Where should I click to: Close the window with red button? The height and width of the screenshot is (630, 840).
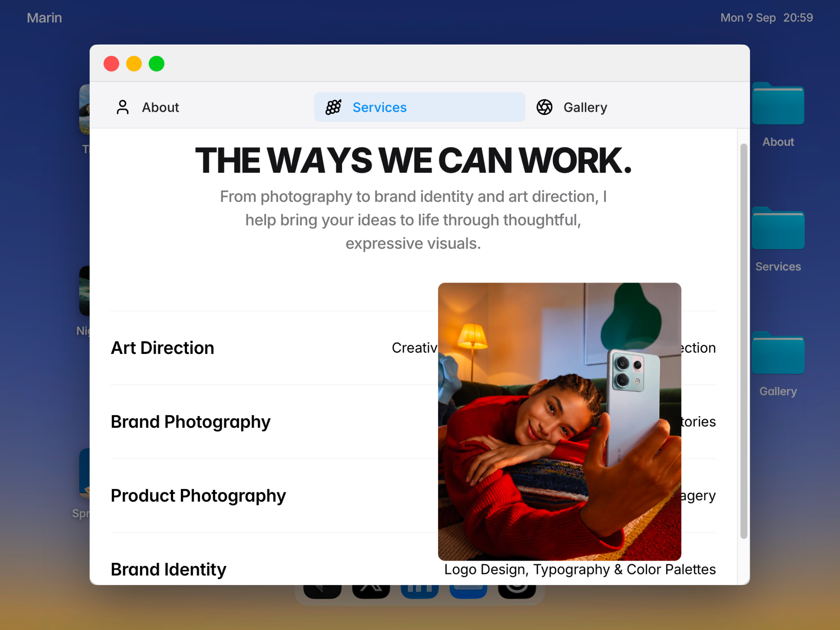111,64
